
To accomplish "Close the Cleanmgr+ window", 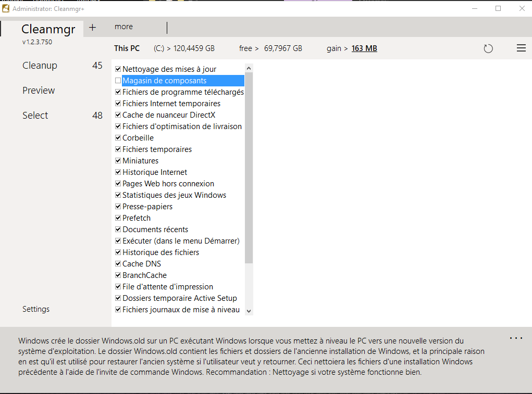I will (x=522, y=8).
